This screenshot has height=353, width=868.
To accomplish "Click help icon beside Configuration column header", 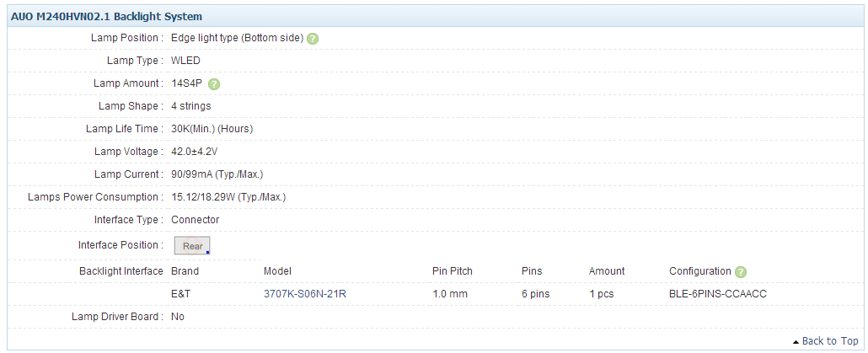I will [x=742, y=271].
